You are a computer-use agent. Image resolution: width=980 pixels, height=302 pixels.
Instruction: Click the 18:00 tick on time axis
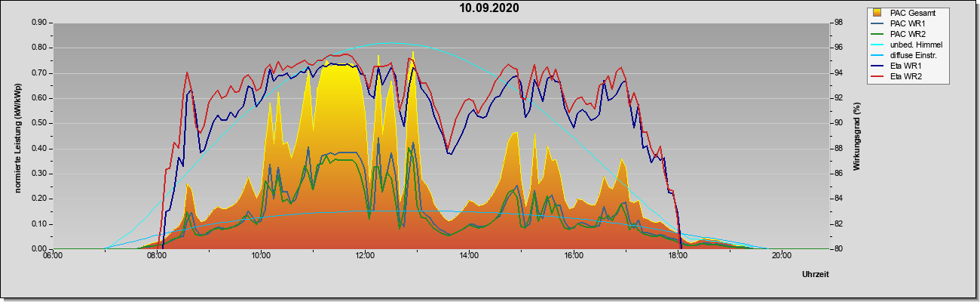[677, 255]
